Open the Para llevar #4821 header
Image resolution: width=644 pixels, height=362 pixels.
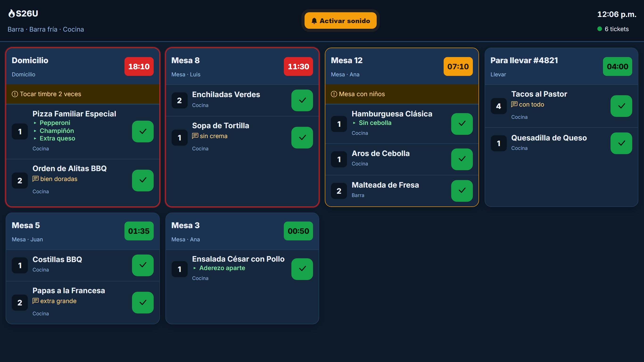pos(561,66)
